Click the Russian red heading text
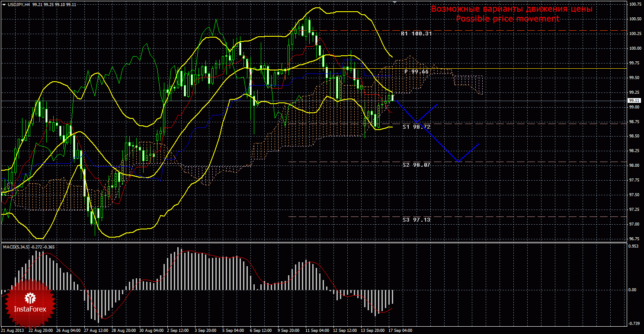The height and width of the screenshot is (334, 644). (x=512, y=9)
